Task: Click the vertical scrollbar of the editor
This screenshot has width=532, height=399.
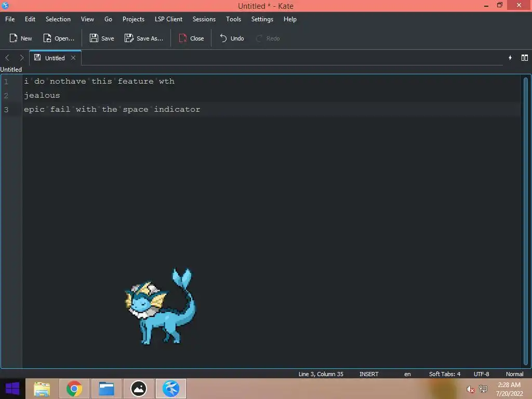Action: [x=526, y=220]
